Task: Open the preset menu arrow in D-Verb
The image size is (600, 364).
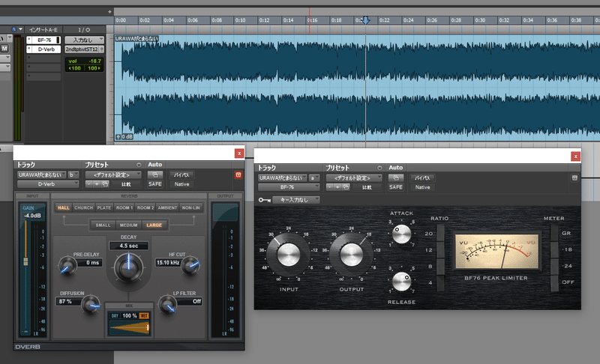Action: (x=139, y=165)
